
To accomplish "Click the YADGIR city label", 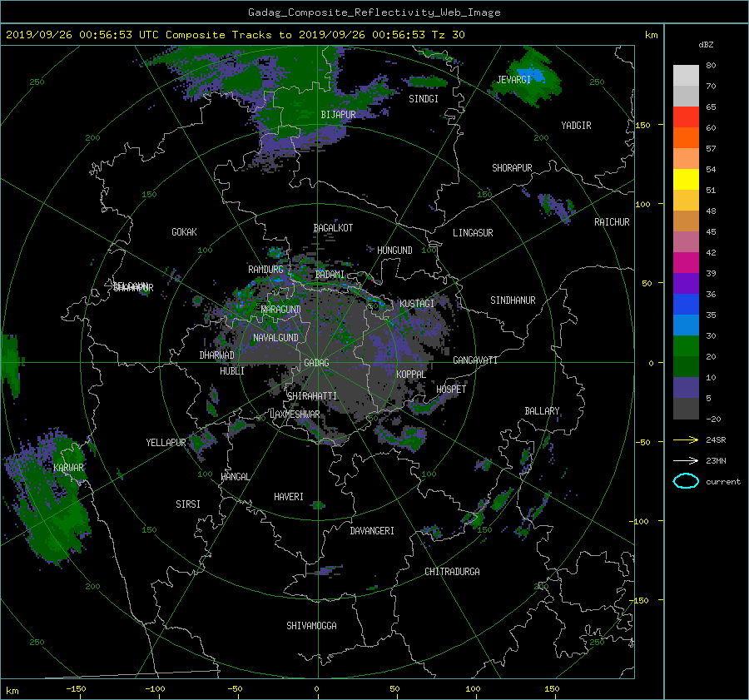I will pos(576,126).
